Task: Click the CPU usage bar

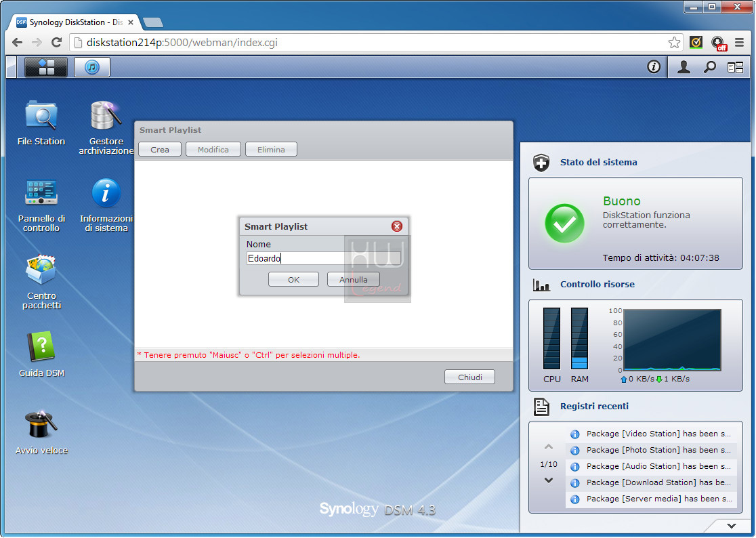Action: click(x=551, y=338)
